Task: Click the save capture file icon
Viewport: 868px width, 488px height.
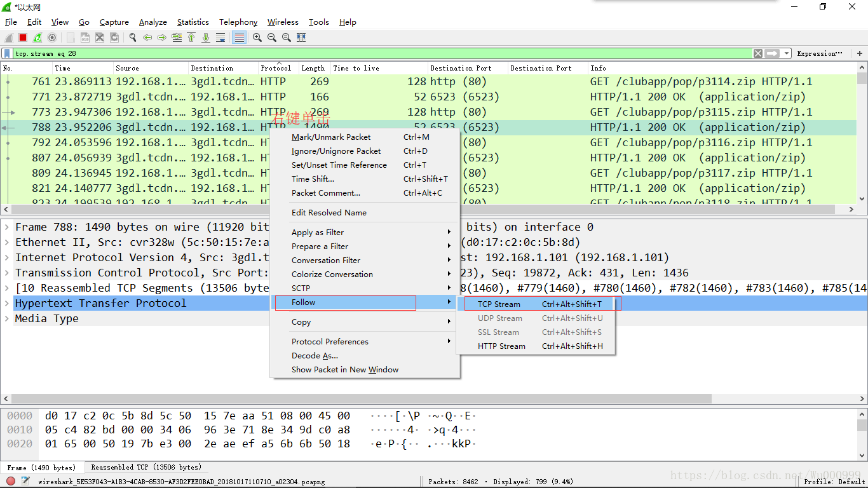Action: 85,37
